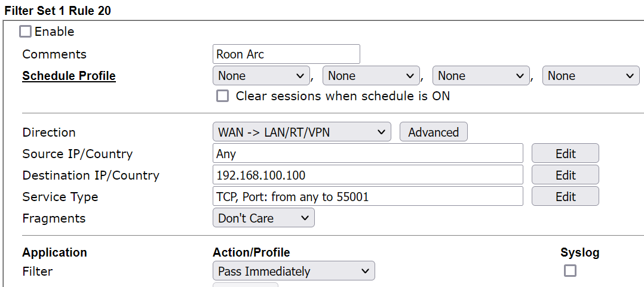The width and height of the screenshot is (644, 287).
Task: Click the Destination IP field 192.168.100.100
Action: (367, 175)
